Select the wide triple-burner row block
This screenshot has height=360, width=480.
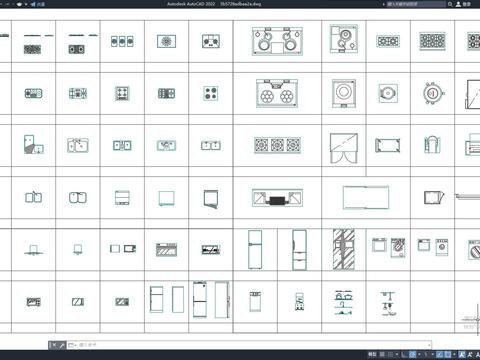point(277,145)
